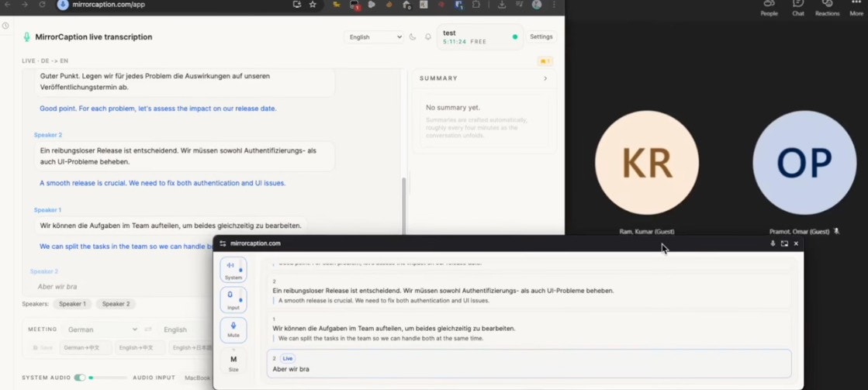
Task: Toggle dark mode with the moon icon
Action: [x=413, y=37]
